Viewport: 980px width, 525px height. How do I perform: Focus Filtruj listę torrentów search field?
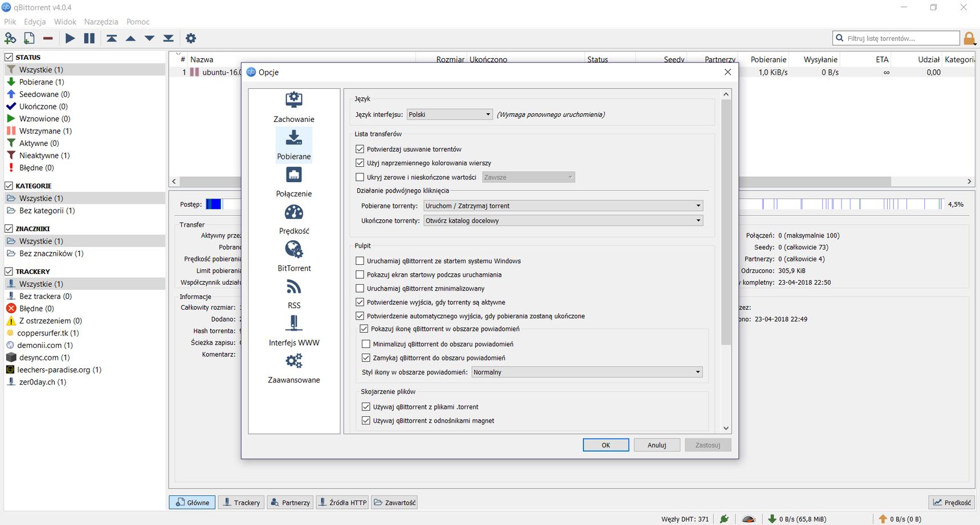[x=896, y=38]
